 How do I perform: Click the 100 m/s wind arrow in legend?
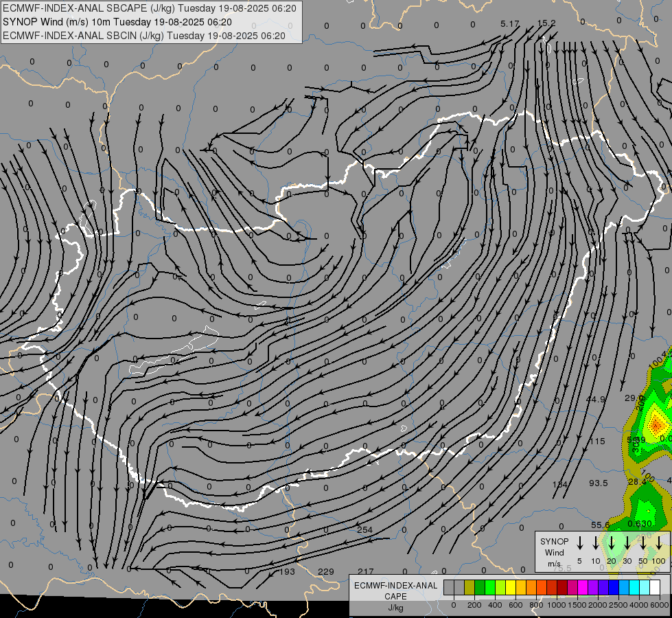tap(659, 543)
